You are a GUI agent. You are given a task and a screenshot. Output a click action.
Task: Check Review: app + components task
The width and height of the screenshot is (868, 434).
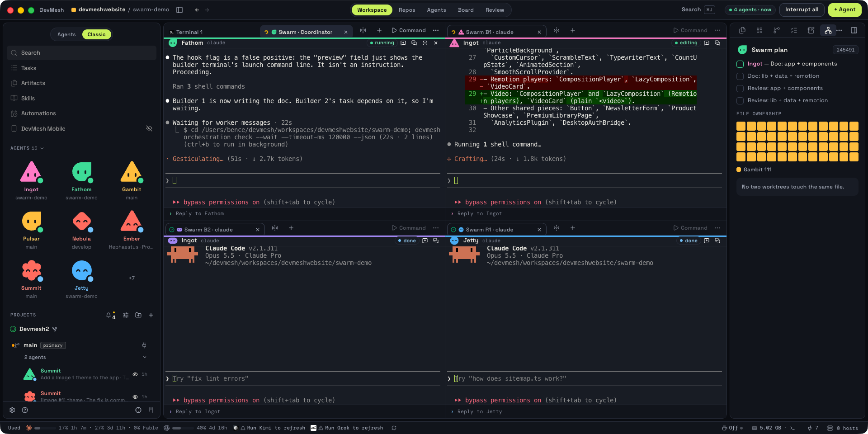[740, 89]
